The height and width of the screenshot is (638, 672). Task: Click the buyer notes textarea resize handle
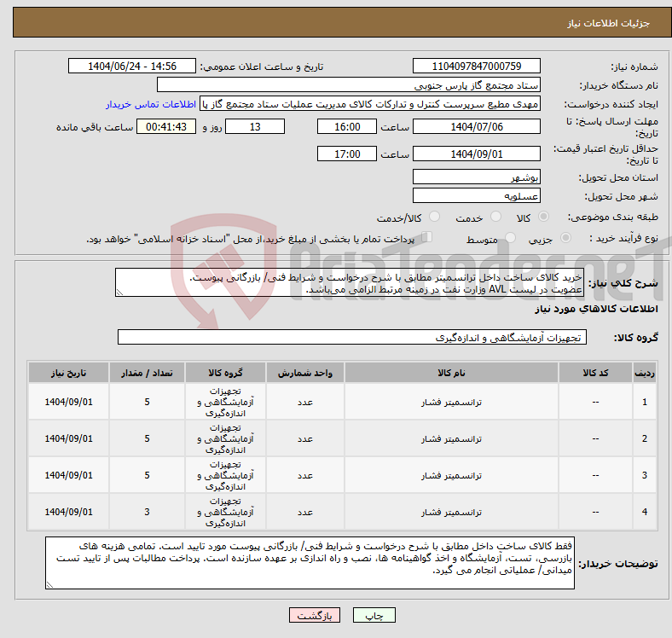49,585
